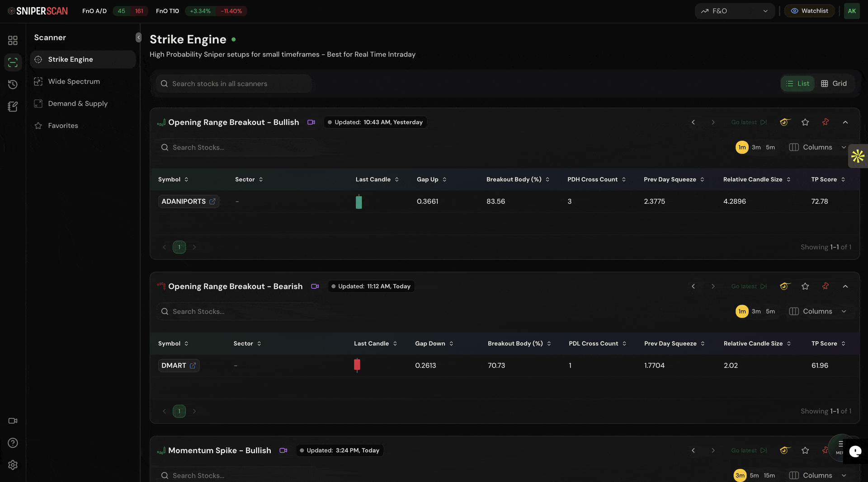Open Columns dropdown in Bullish Breakout scanner
This screenshot has width=868, height=482.
(x=817, y=147)
